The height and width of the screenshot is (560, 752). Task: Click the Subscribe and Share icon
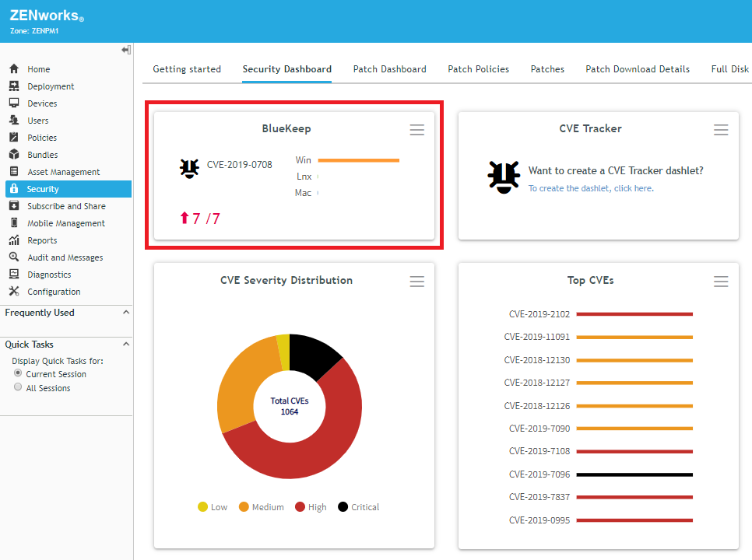14,206
